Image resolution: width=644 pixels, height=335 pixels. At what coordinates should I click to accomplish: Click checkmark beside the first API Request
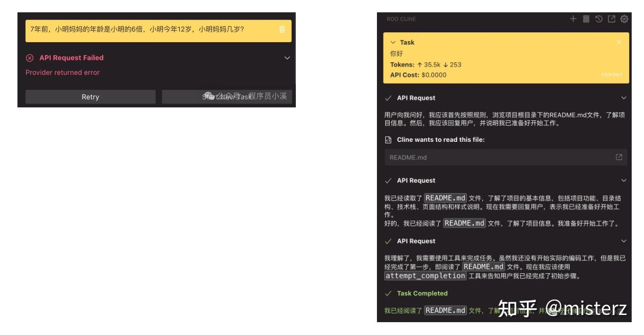[387, 98]
